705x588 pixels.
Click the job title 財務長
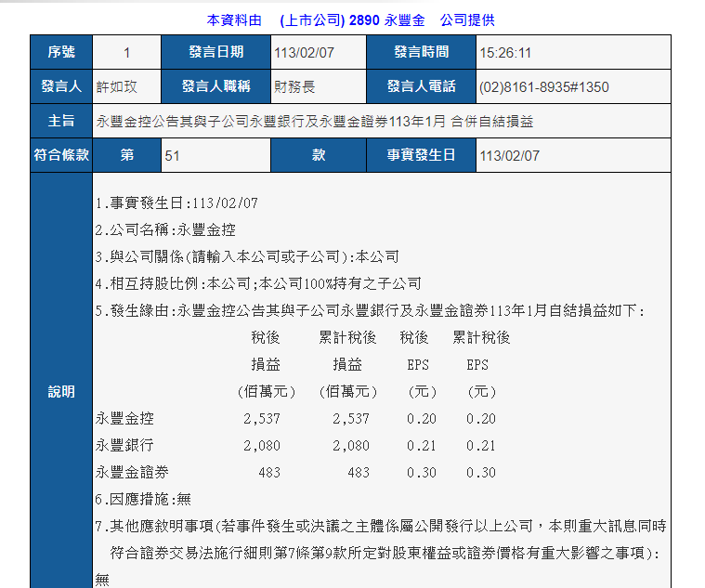[x=294, y=86]
